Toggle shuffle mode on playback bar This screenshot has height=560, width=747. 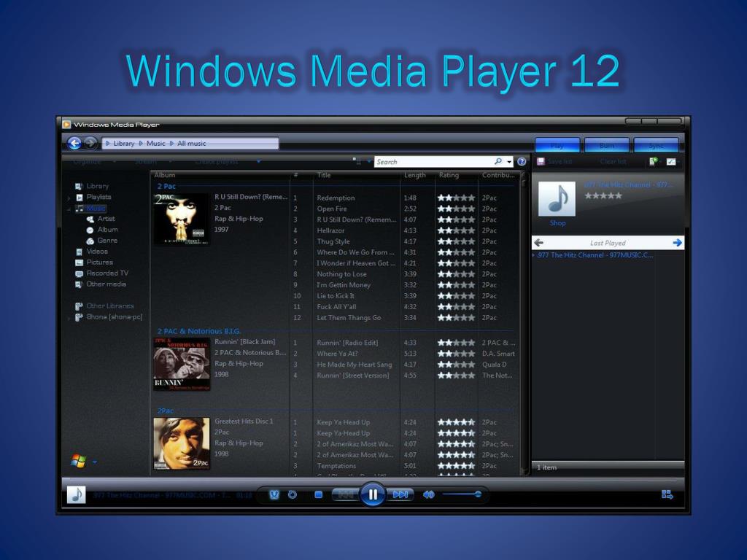coord(274,495)
